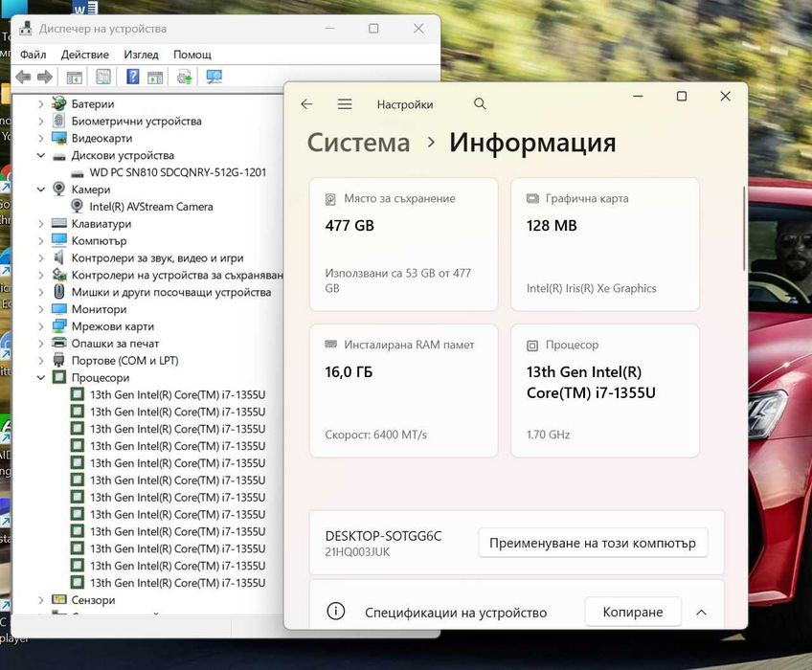This screenshot has width=812, height=670.
Task: Click the scan for hardware changes monitor icon
Action: click(214, 78)
